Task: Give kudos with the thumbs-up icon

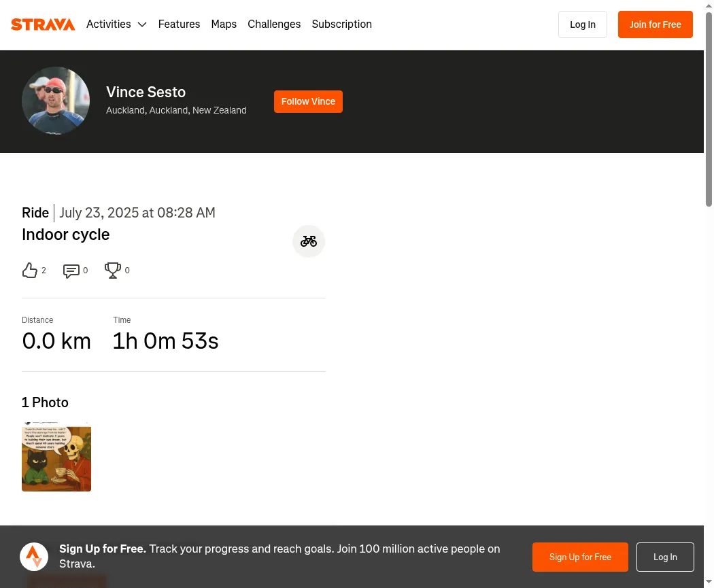Action: [x=30, y=271]
